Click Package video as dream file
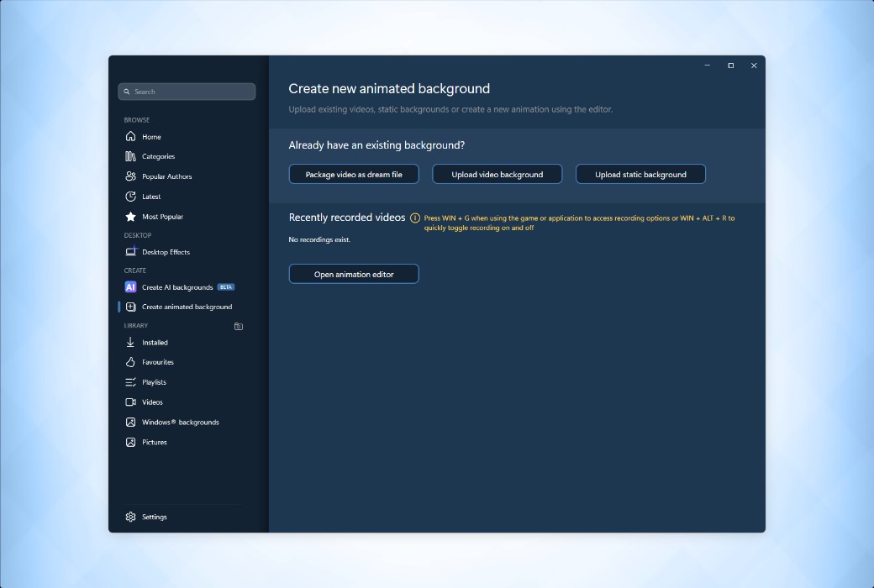 354,175
